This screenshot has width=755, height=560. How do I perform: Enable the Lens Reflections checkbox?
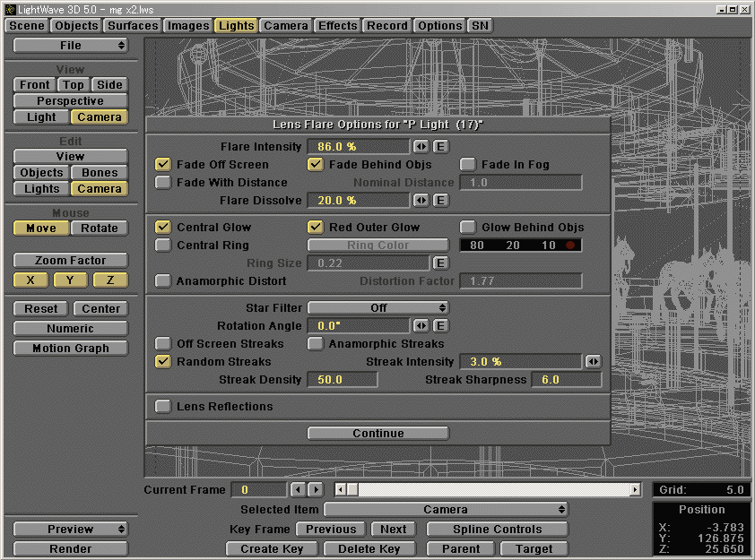click(x=163, y=406)
